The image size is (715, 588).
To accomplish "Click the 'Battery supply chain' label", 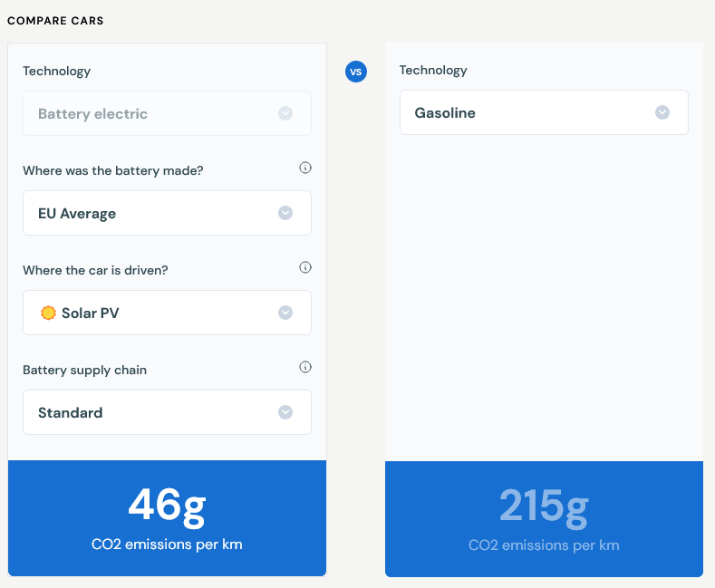I will pyautogui.click(x=85, y=370).
